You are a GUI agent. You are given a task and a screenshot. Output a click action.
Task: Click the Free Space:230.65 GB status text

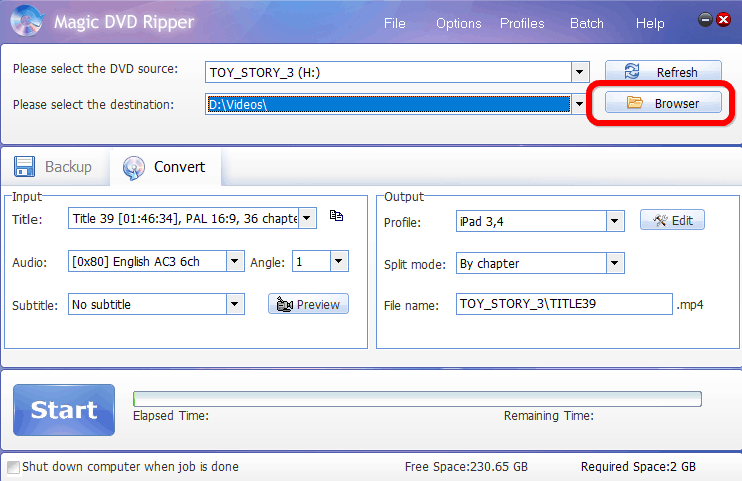[x=466, y=467]
